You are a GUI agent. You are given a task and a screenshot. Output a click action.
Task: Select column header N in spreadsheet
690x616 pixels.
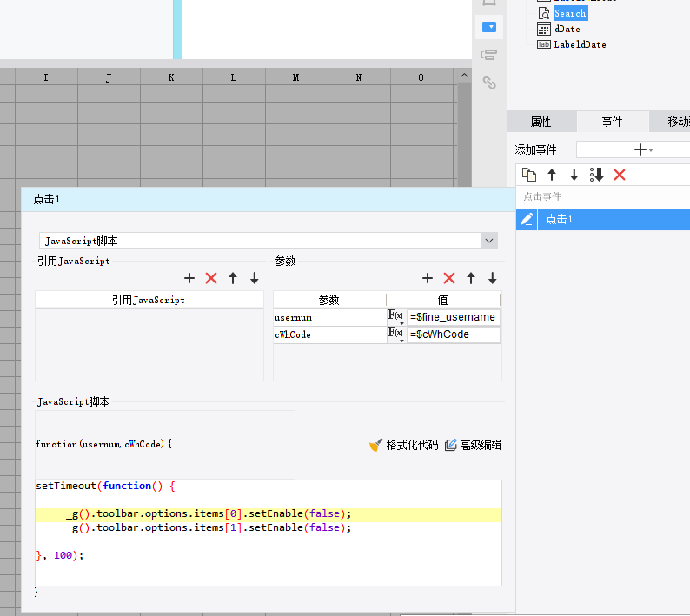point(359,77)
